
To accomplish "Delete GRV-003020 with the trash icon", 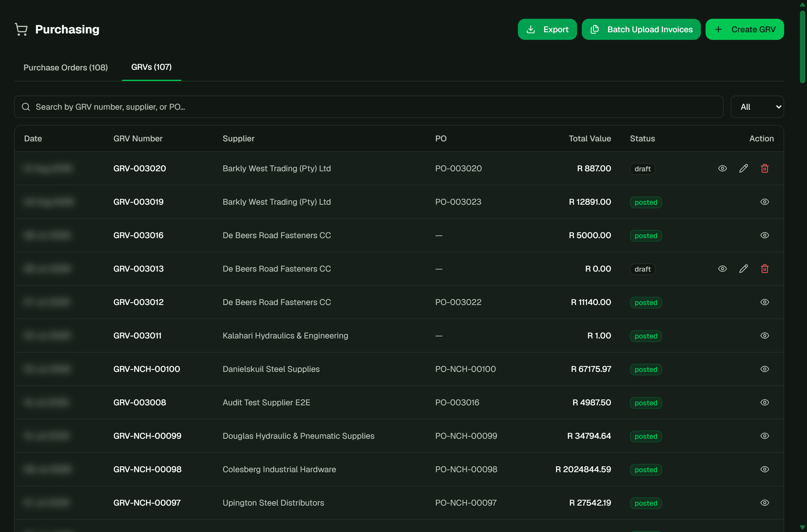I will [x=764, y=168].
